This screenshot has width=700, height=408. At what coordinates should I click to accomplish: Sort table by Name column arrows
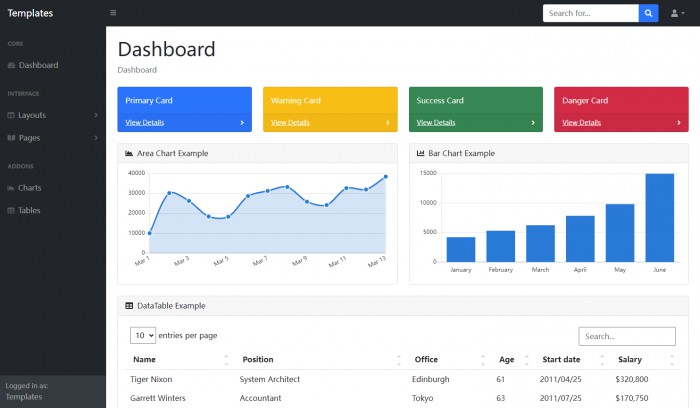(226, 360)
